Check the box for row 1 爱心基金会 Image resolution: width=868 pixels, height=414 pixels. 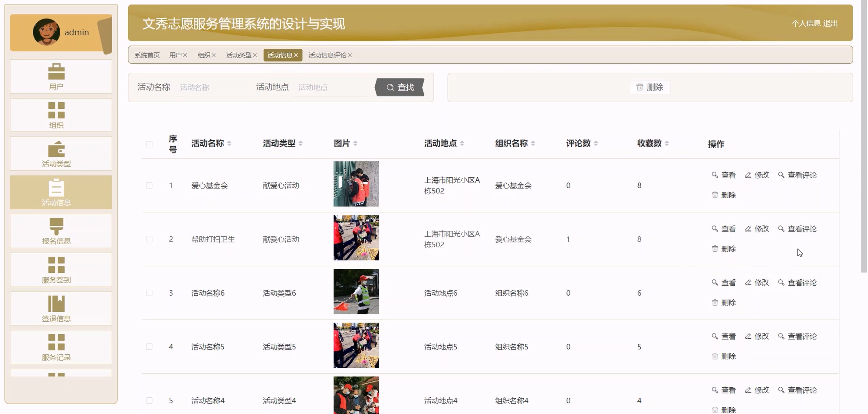[149, 185]
